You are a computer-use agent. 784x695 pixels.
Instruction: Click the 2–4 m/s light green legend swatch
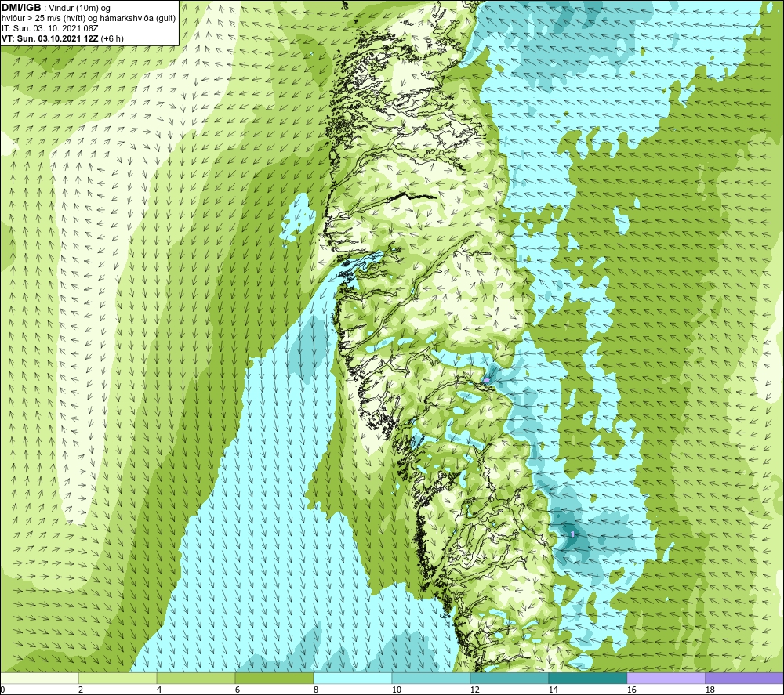118,678
